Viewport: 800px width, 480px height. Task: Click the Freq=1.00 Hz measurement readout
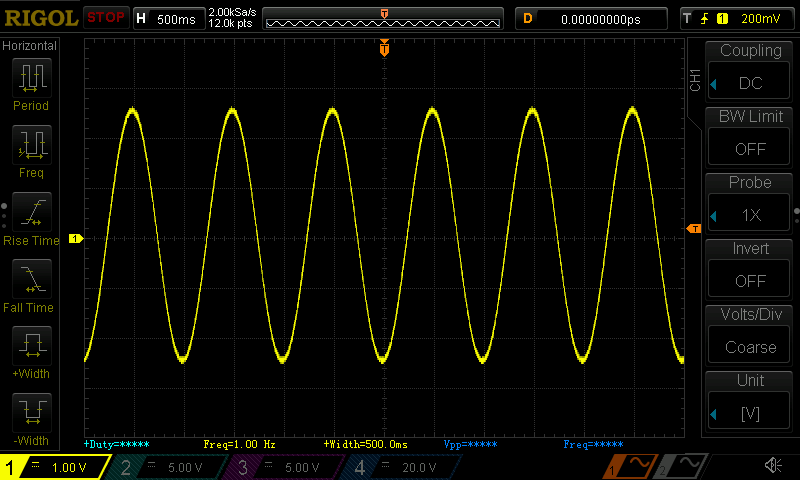[x=239, y=444]
